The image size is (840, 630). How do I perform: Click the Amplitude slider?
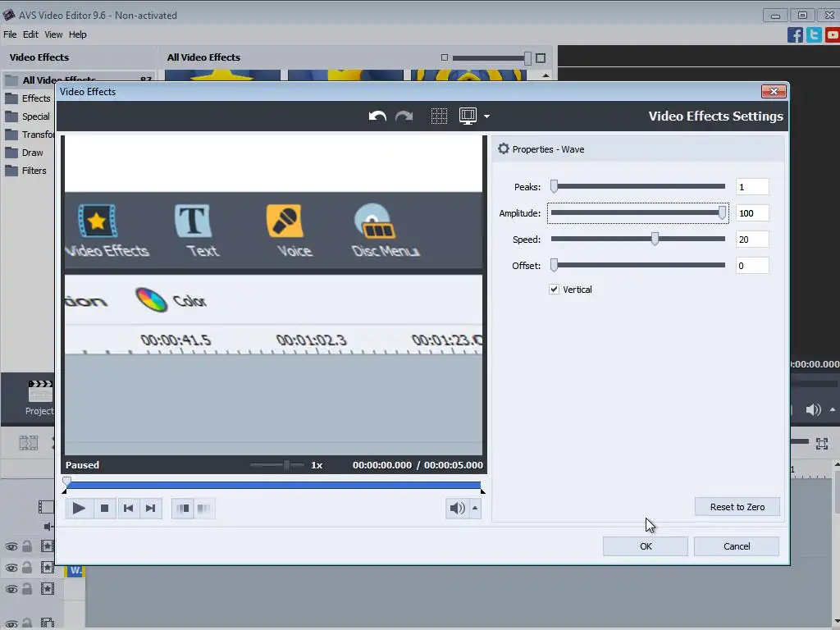[637, 212]
